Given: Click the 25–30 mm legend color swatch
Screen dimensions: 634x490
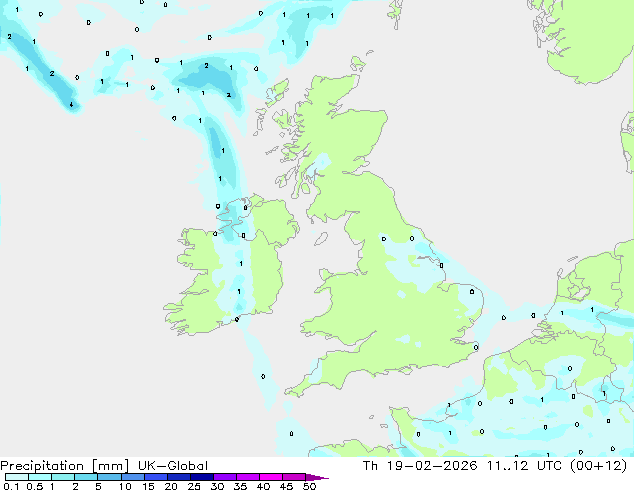Looking at the screenshot, I should [202, 477].
